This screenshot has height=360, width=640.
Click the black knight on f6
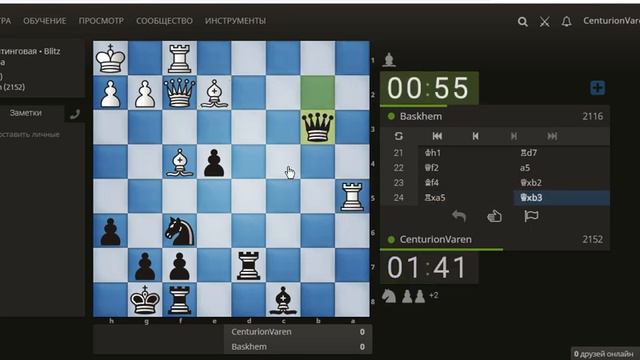pyautogui.click(x=179, y=231)
